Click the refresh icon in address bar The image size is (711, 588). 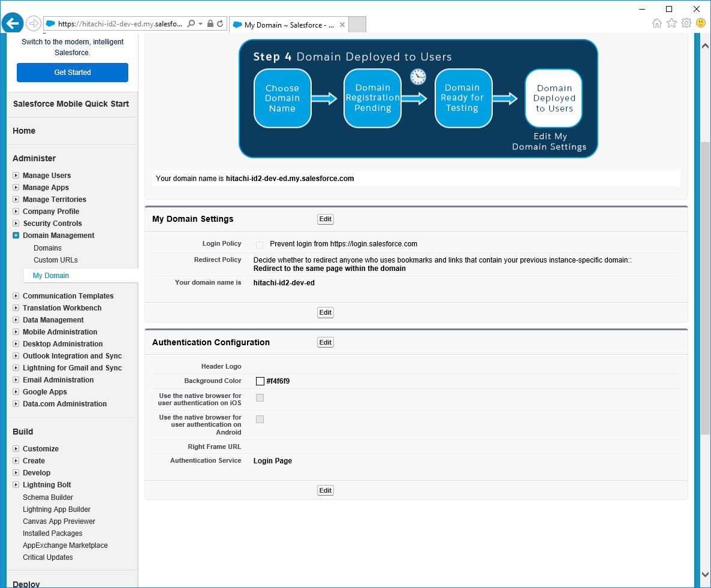coord(220,24)
